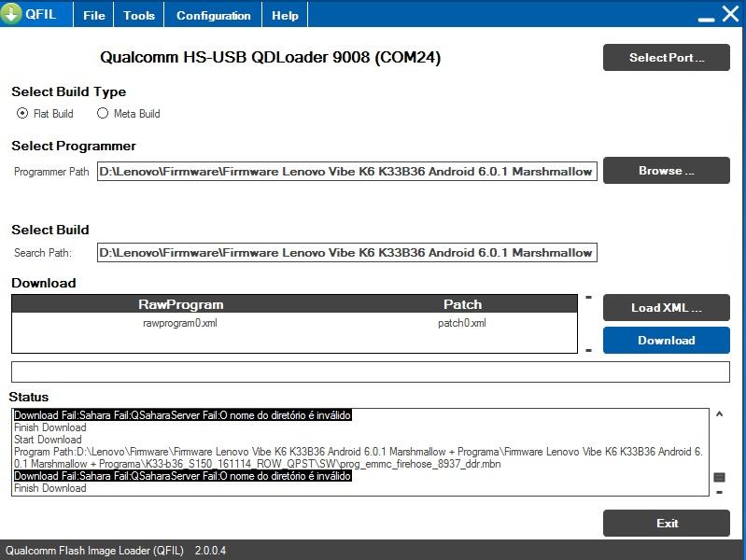Click the QFIL logo icon
This screenshot has height=560, width=746.
(11, 13)
